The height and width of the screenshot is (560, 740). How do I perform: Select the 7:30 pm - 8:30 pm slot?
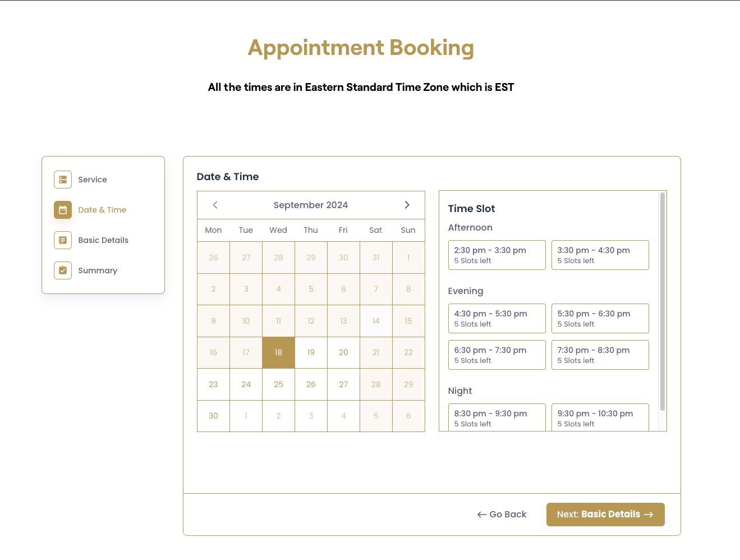(600, 355)
